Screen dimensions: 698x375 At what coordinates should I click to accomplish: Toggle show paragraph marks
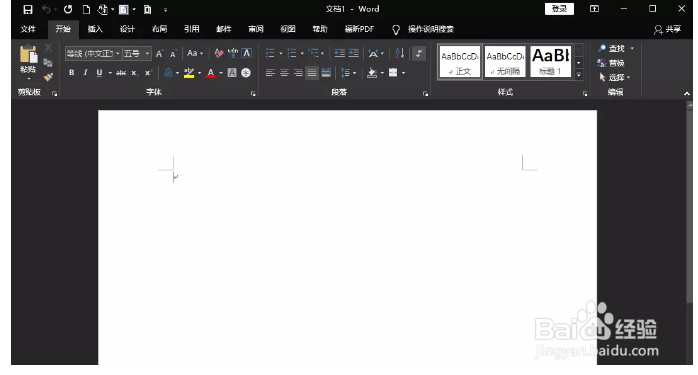[x=419, y=53]
